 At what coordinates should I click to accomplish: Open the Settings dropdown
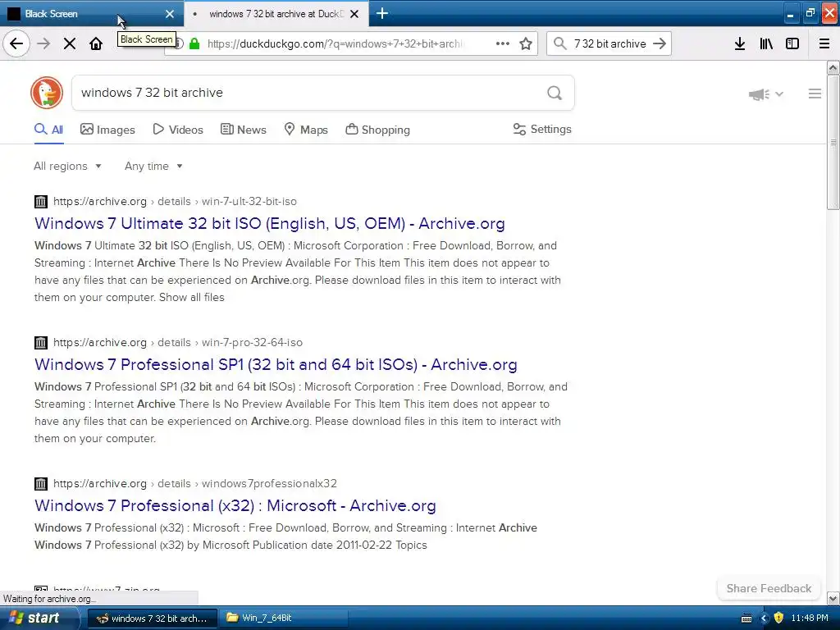coord(542,129)
